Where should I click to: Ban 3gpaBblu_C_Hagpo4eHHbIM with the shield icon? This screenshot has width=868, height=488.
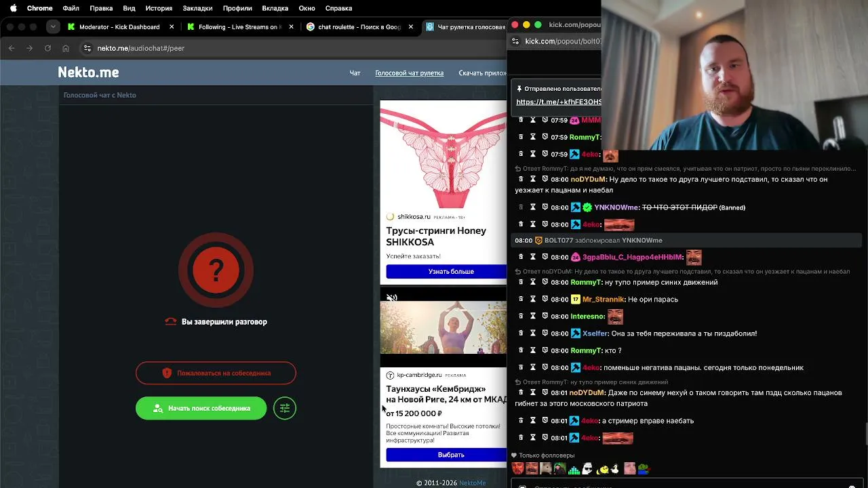[545, 257]
